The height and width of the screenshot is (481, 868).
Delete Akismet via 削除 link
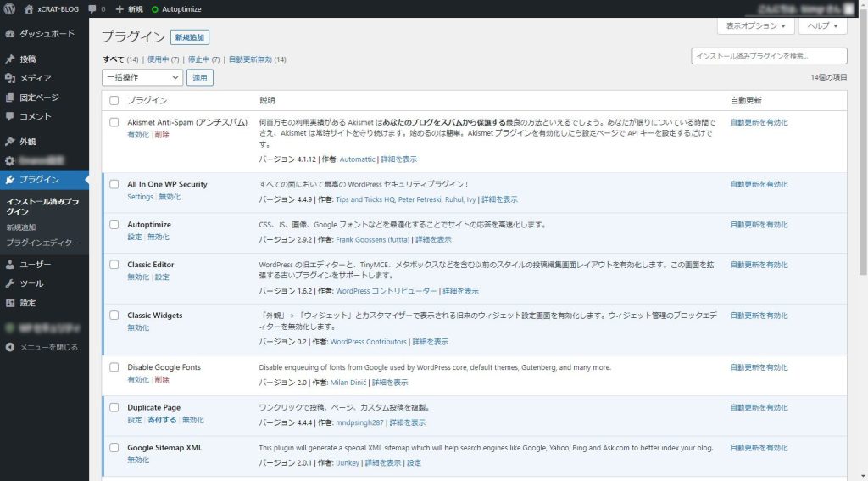162,135
